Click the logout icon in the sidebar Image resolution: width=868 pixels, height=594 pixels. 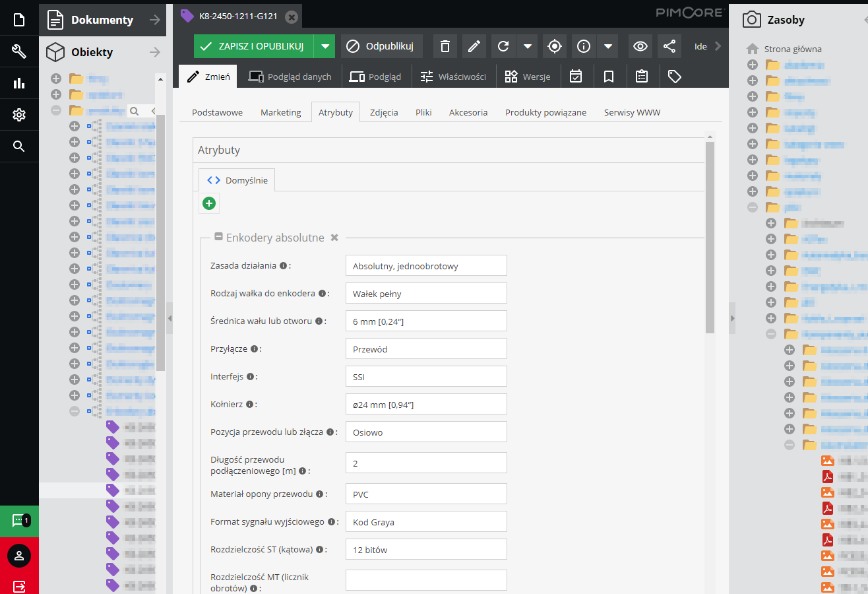tap(19, 585)
